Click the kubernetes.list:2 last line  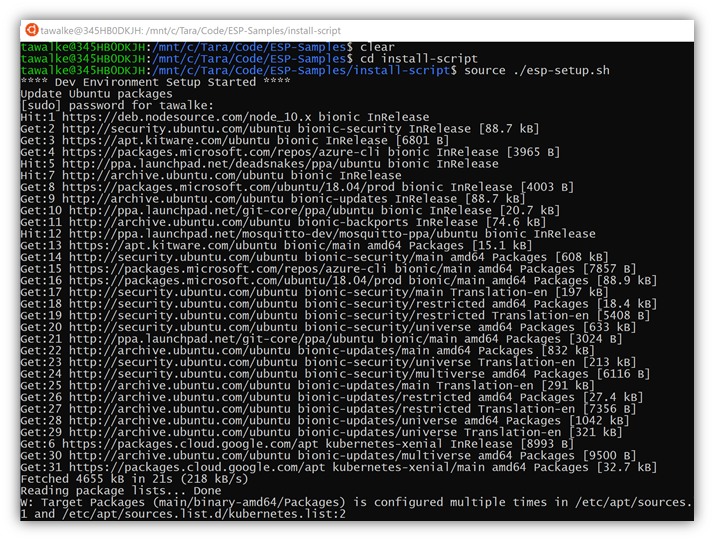(x=183, y=514)
